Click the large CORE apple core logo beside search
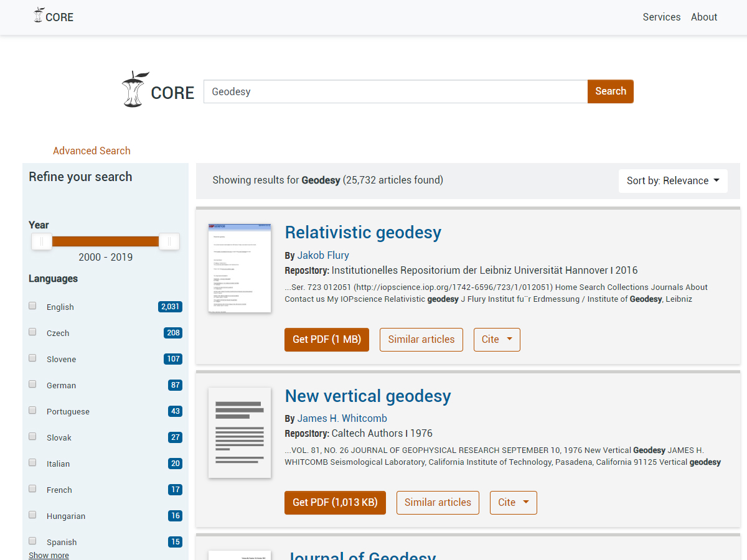 (135, 90)
